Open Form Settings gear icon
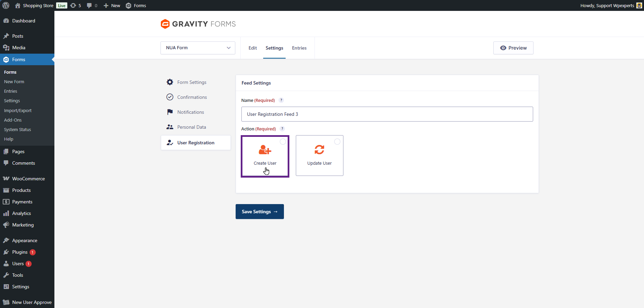Image resolution: width=644 pixels, height=308 pixels. 170,82
